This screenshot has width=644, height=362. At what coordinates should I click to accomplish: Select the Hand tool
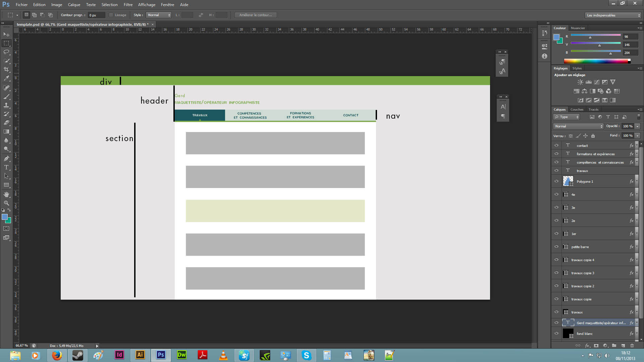click(6, 194)
